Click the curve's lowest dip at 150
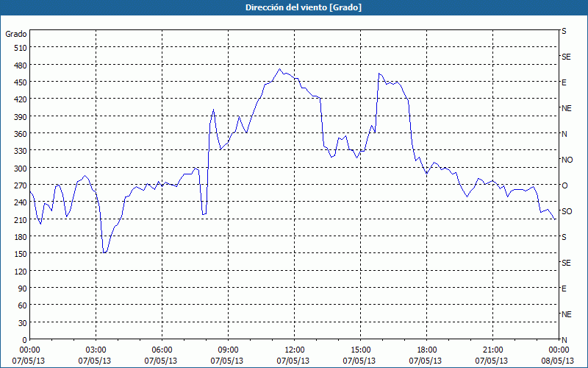Screen dimensions: 588x368 tap(104, 252)
